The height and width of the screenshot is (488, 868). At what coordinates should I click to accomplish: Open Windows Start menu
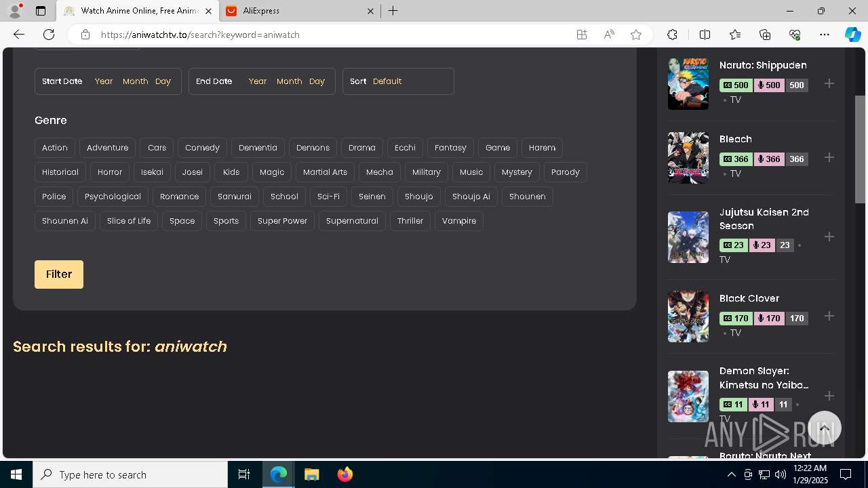click(x=16, y=474)
